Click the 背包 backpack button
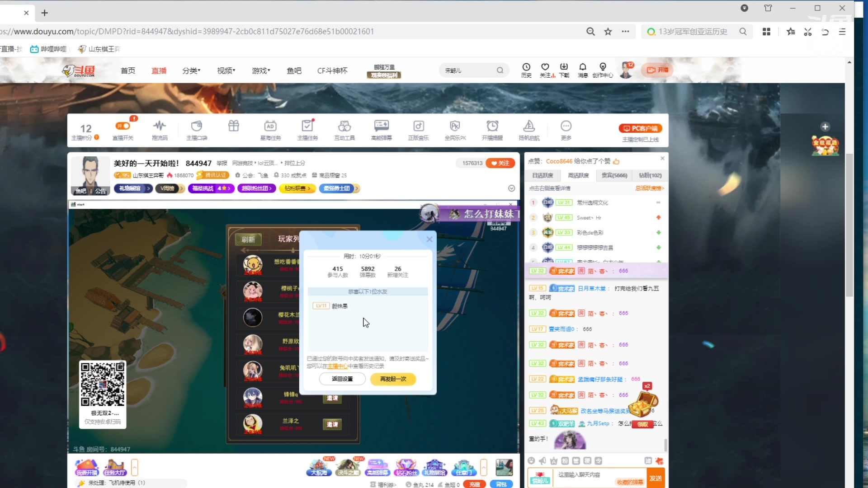The height and width of the screenshot is (488, 868). point(501,484)
